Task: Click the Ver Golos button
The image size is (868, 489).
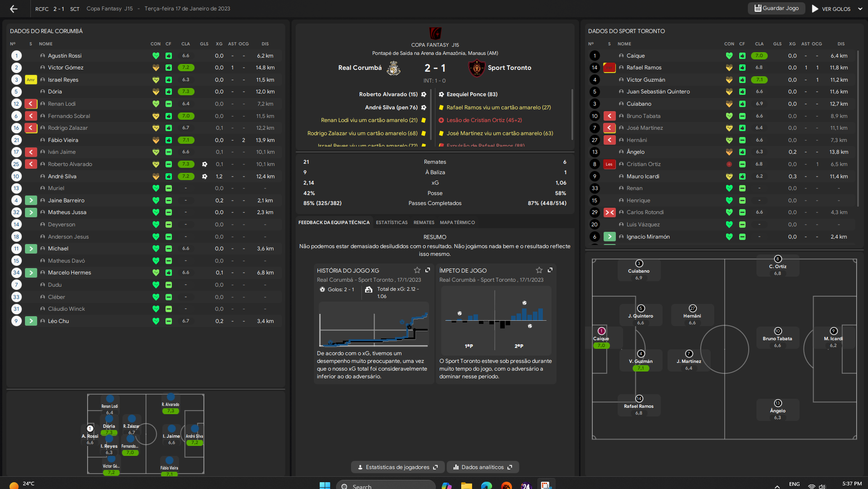Action: 831,9
